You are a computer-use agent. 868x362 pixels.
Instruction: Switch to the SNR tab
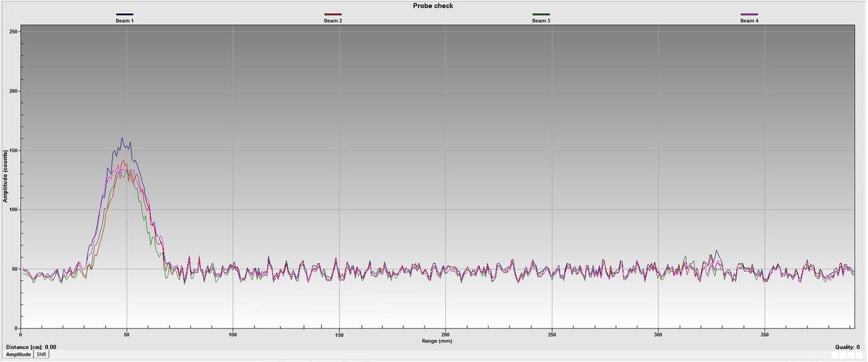click(x=41, y=355)
